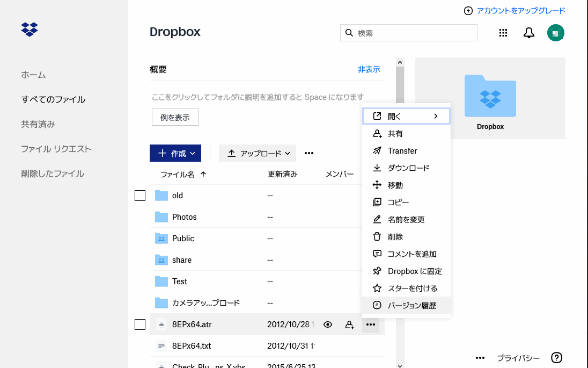Click the large Dropbox folder thumbnail
The height and width of the screenshot is (368, 588).
(490, 96)
